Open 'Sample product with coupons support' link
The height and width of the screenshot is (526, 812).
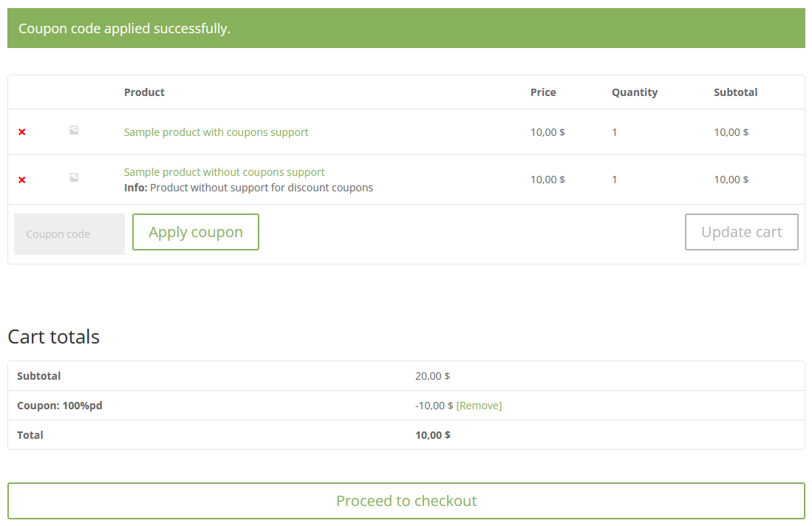point(216,132)
